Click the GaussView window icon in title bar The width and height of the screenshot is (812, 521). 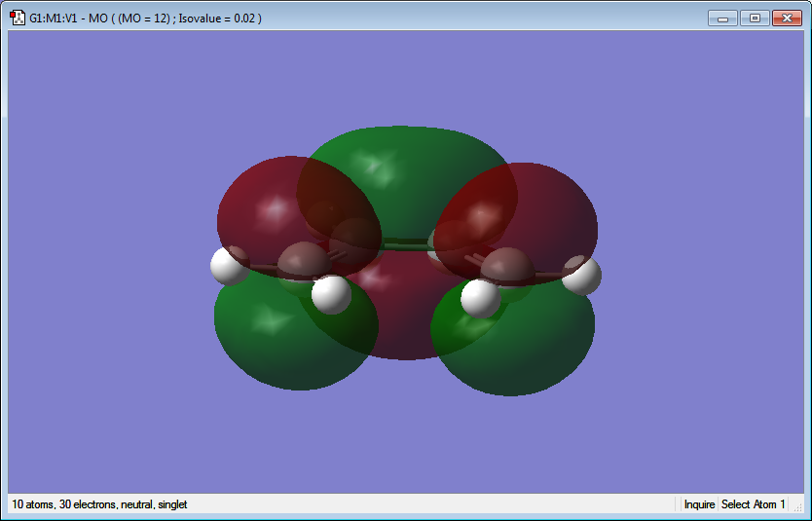[18, 19]
